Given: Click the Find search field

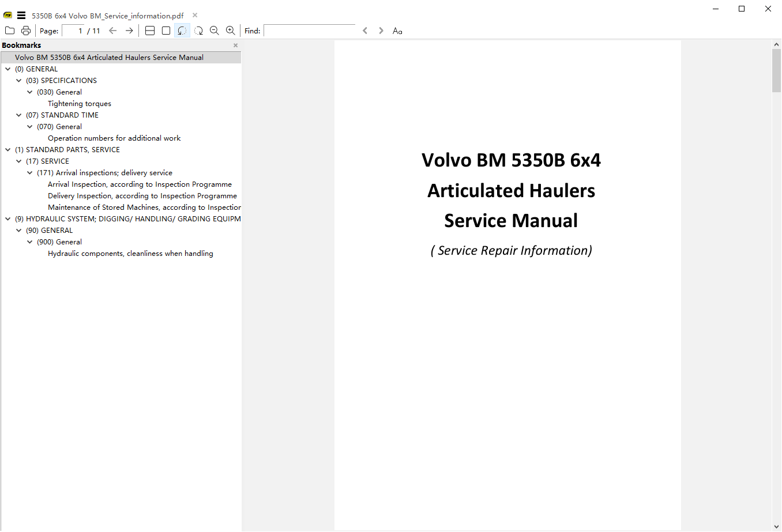Looking at the screenshot, I should (310, 31).
